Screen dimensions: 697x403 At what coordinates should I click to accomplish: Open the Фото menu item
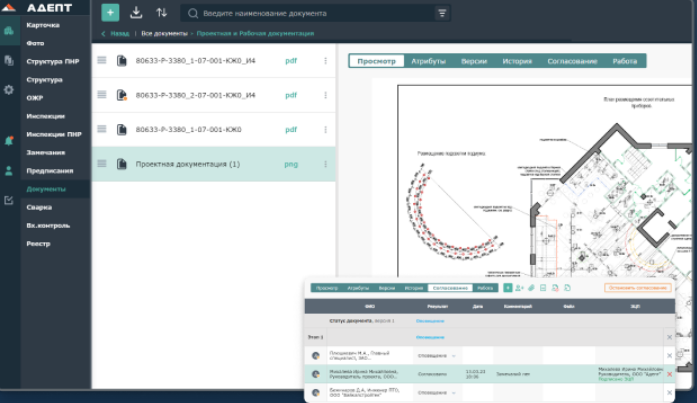(35, 43)
